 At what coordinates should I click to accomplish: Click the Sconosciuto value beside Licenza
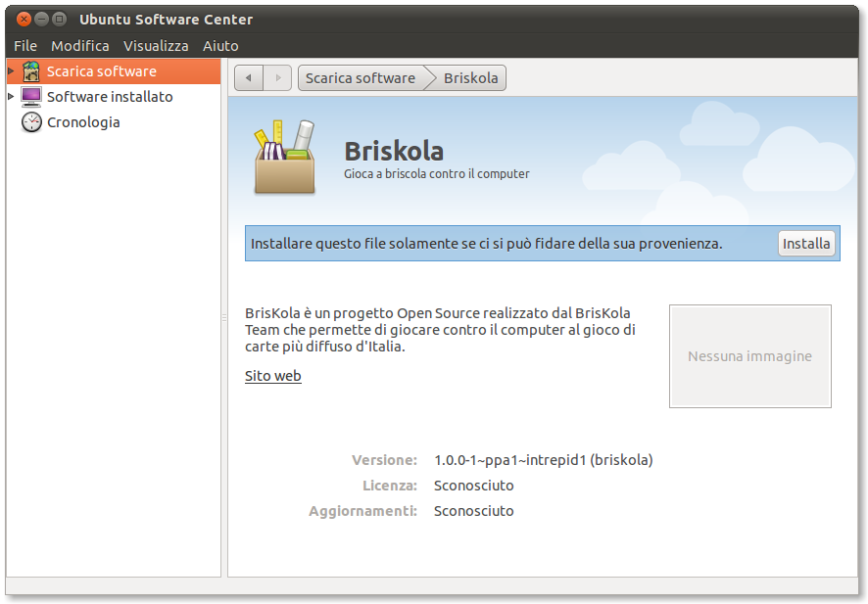tap(474, 486)
